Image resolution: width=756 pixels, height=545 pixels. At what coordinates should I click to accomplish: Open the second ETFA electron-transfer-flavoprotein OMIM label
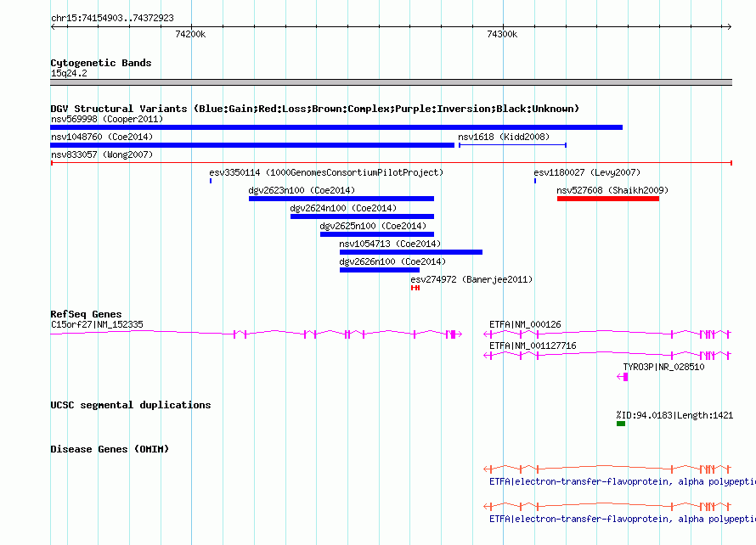coord(623,519)
